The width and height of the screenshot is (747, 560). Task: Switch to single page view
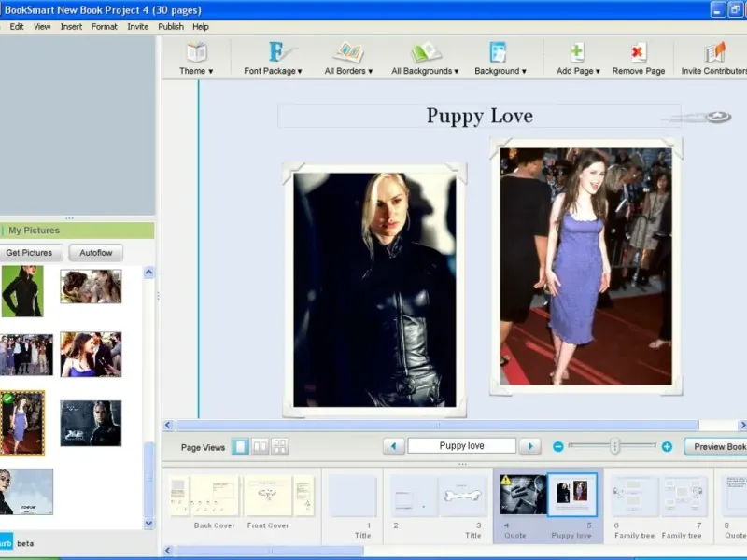pos(240,447)
